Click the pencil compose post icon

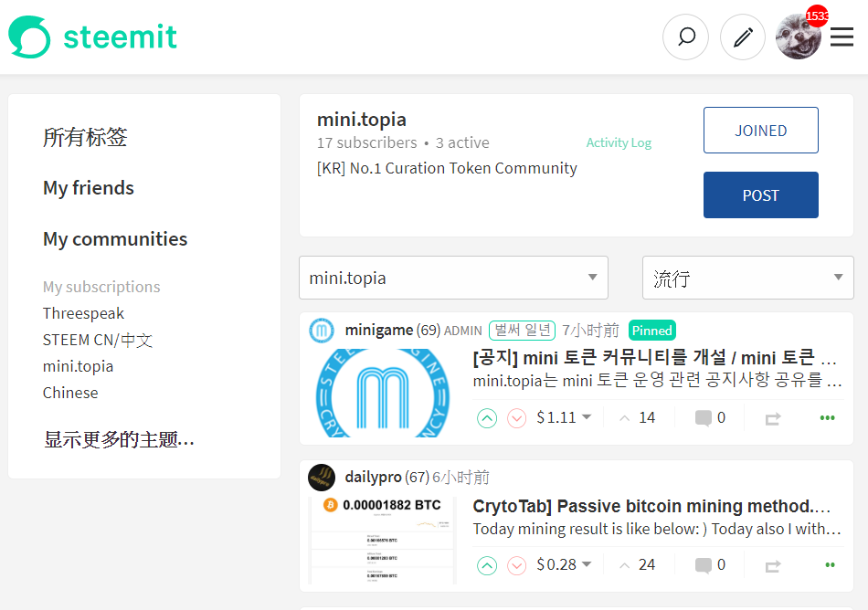(x=743, y=37)
